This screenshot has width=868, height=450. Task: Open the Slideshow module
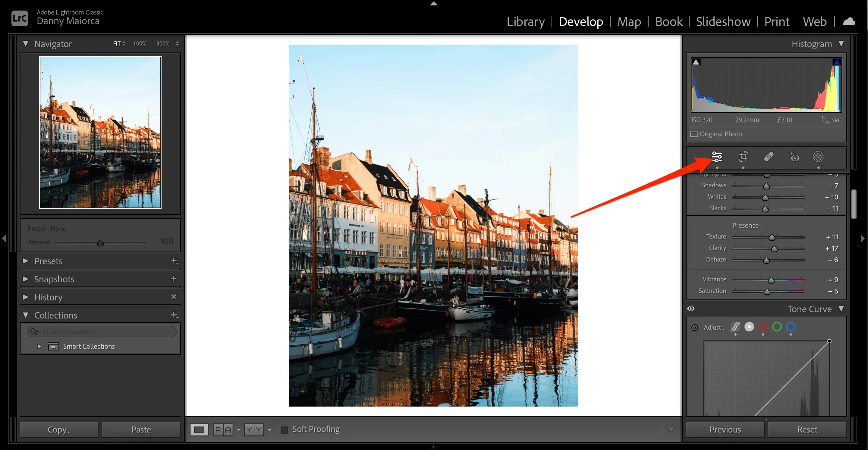point(723,21)
